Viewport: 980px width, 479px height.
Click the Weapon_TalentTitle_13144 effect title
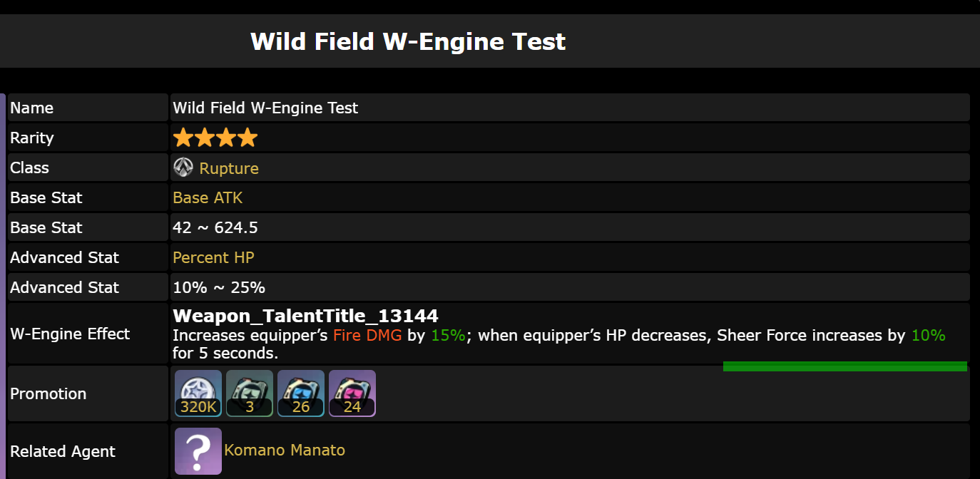(305, 316)
